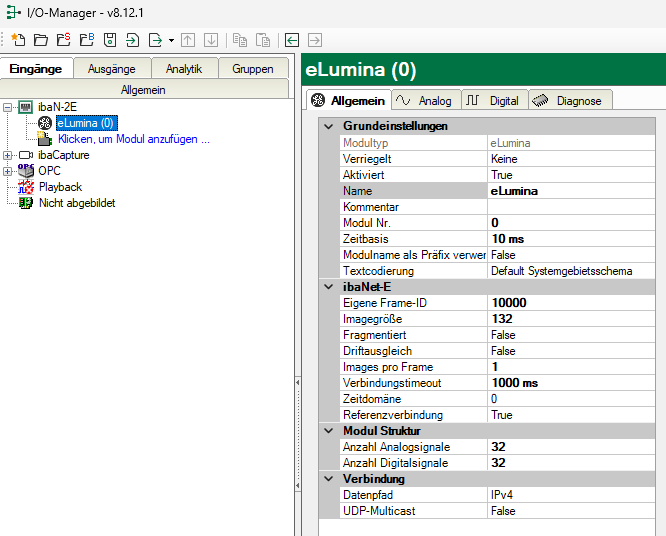Image resolution: width=666 pixels, height=536 pixels.
Task: Click the OPC icon in tree
Action: coord(27,171)
